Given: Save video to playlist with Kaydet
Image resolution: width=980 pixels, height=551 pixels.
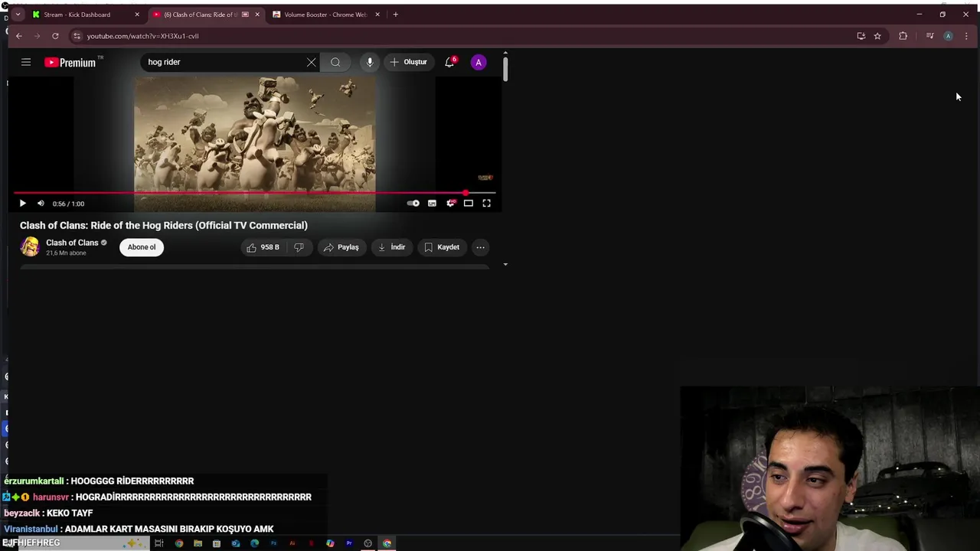Looking at the screenshot, I should coord(442,247).
